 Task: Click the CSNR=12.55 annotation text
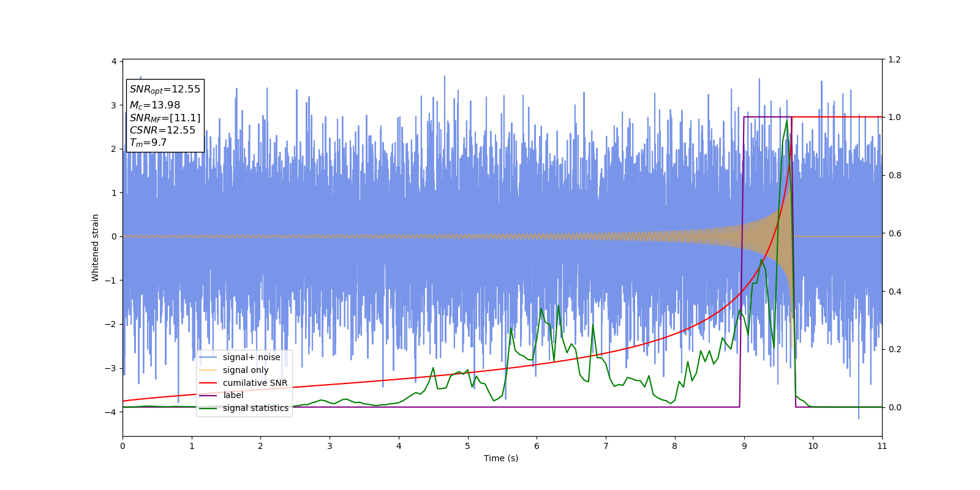point(162,130)
